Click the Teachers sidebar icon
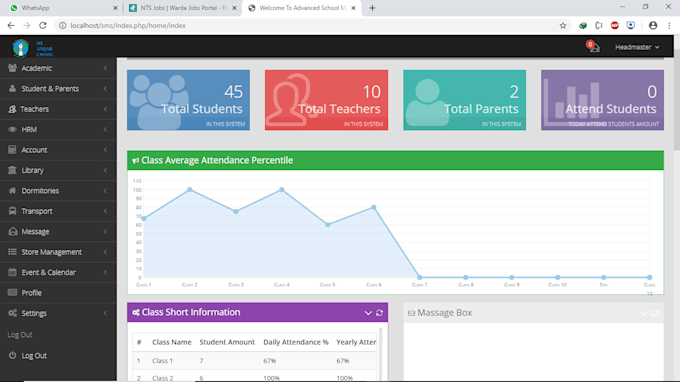680x382 pixels. pyautogui.click(x=12, y=109)
